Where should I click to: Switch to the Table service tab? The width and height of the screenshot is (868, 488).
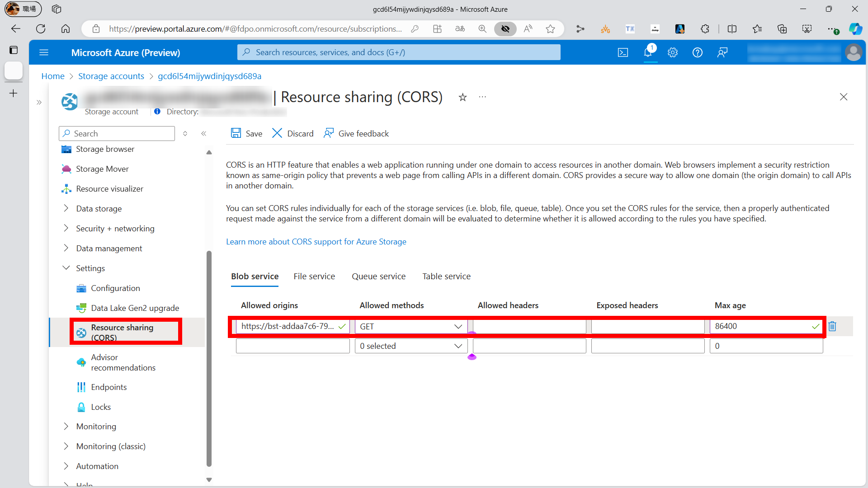(446, 276)
